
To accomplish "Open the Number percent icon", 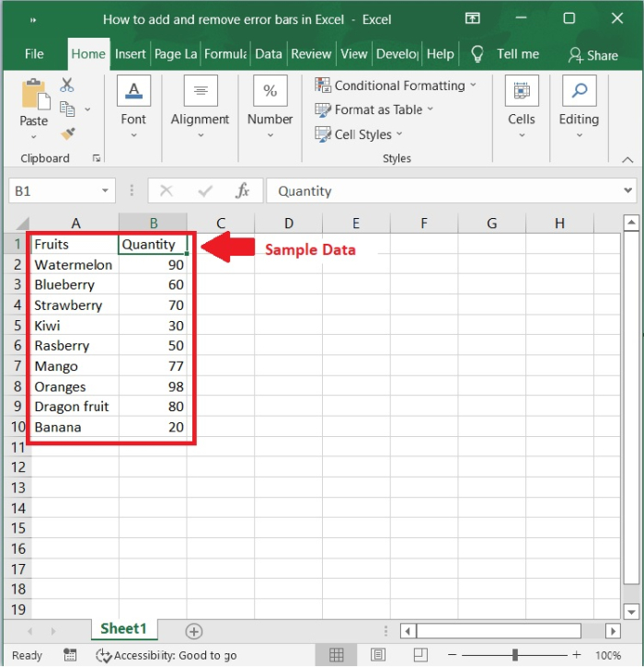I will tap(270, 90).
